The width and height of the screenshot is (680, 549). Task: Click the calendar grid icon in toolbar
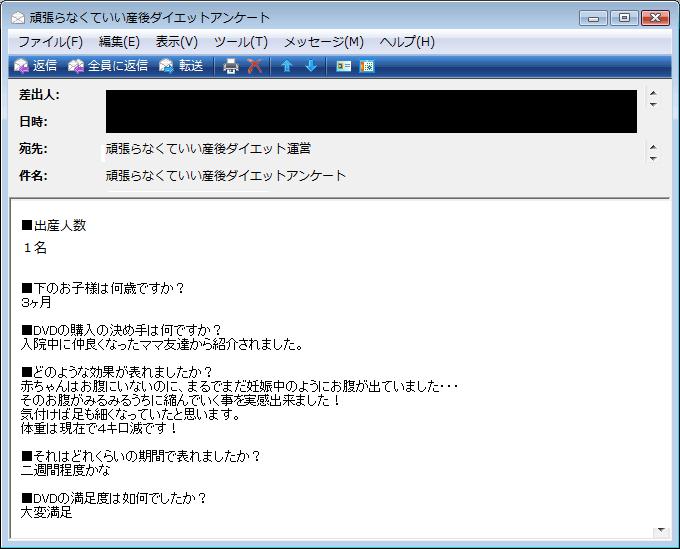click(367, 66)
